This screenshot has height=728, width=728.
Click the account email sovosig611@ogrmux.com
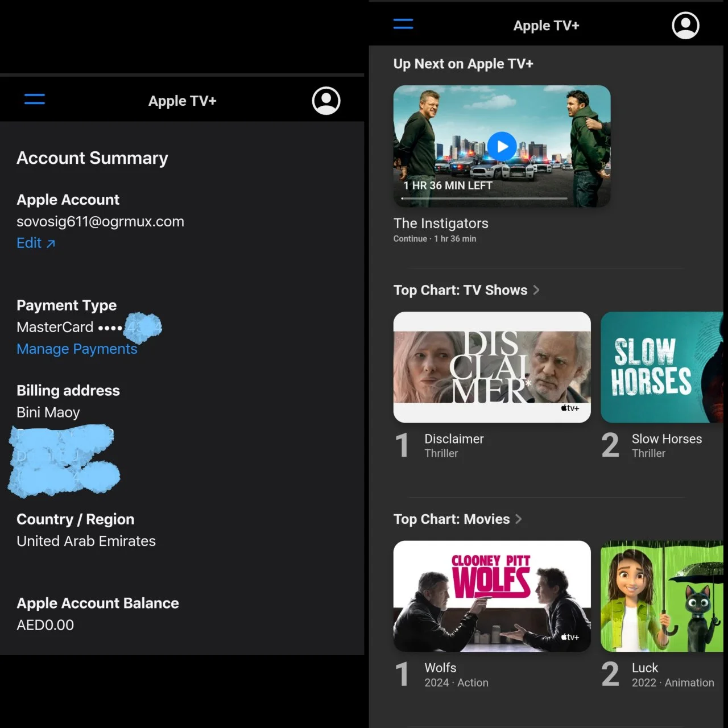click(100, 221)
